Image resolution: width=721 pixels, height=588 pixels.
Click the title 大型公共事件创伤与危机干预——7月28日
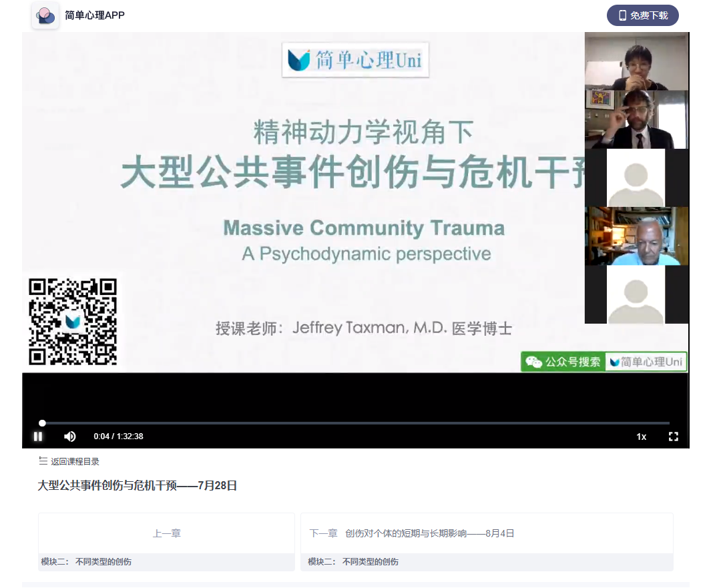click(137, 485)
